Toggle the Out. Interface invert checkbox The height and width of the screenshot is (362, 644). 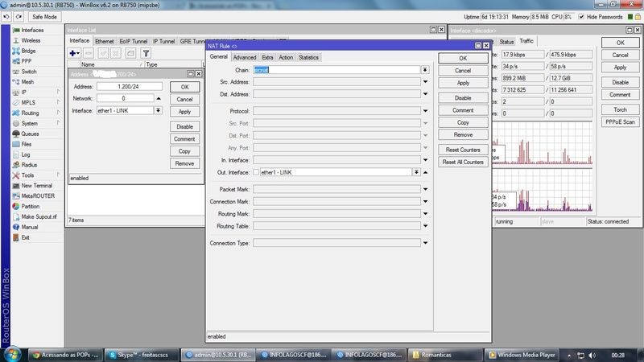point(256,172)
